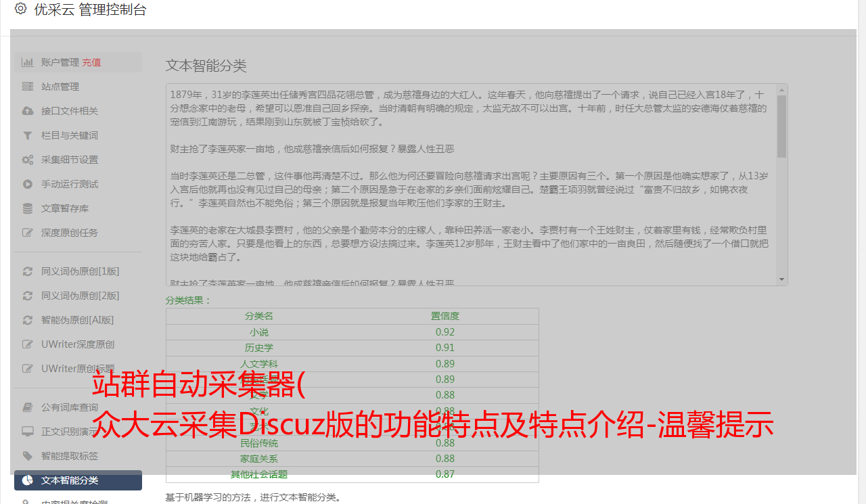Select the 0.88 value in 民俗传统 row
This screenshot has height=504, width=866.
click(445, 443)
